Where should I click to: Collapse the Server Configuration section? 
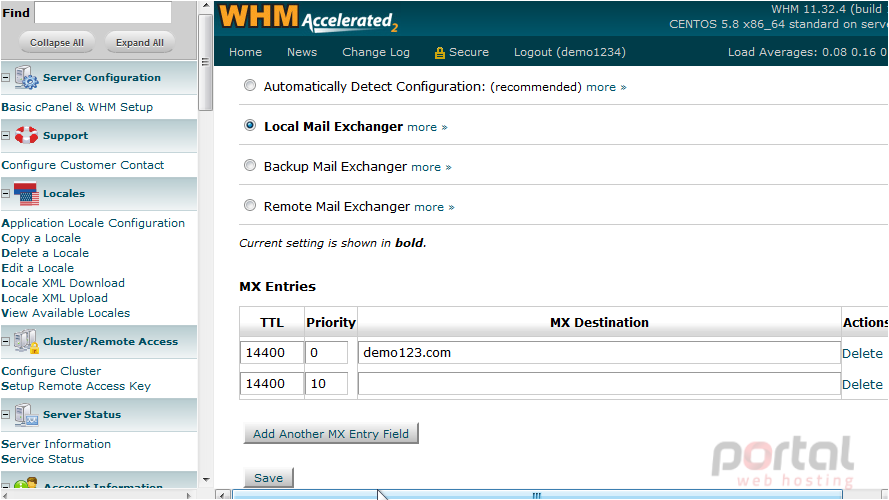click(6, 78)
